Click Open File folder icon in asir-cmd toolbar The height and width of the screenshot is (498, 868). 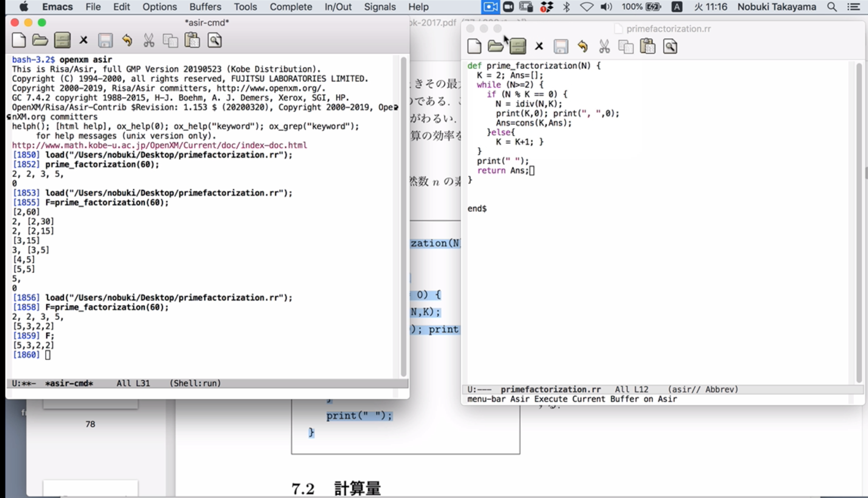[40, 40]
